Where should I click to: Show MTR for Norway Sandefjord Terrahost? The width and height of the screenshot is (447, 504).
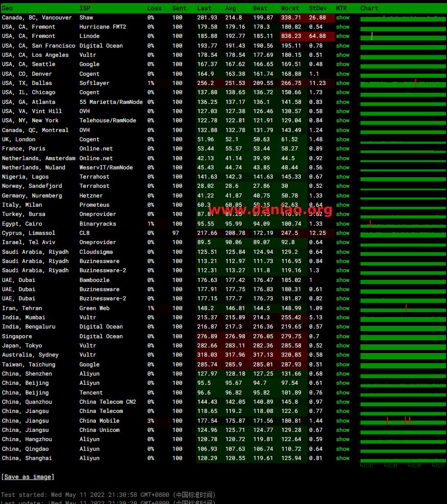click(x=343, y=186)
